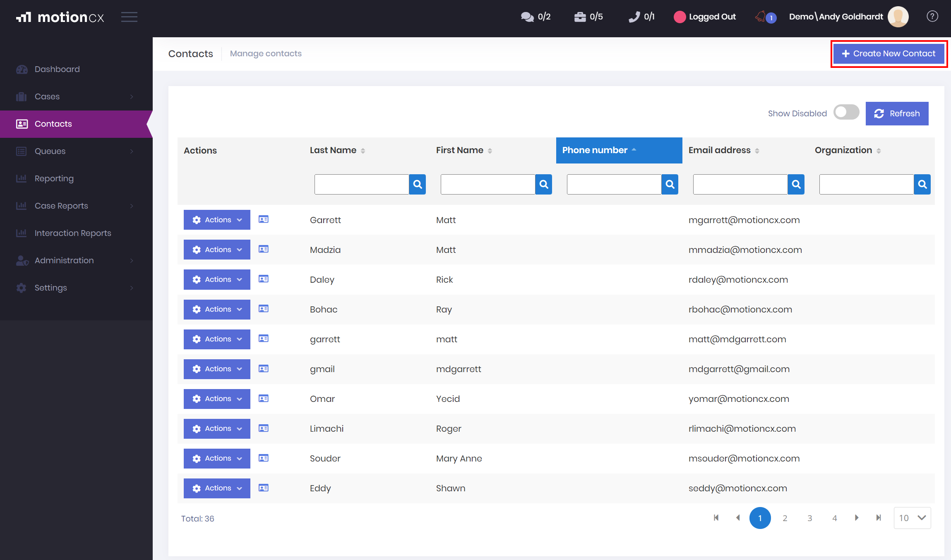The image size is (951, 560).
Task: Click the Refresh button
Action: 897,113
